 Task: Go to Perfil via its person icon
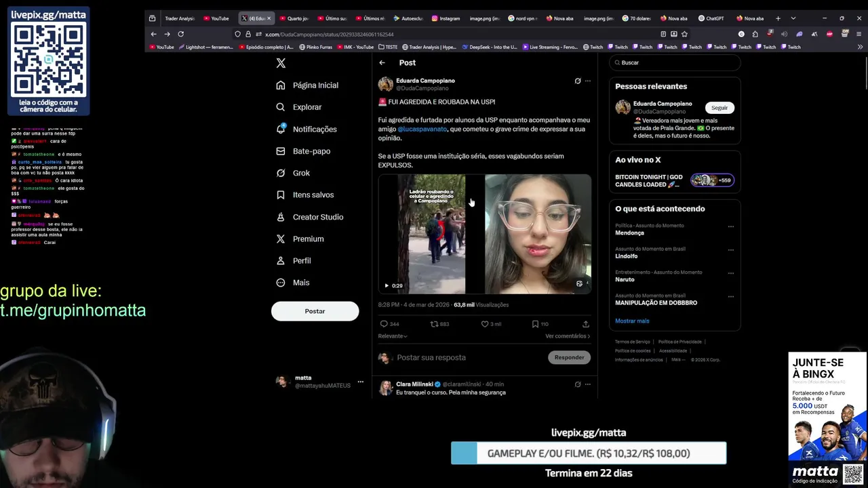tap(281, 261)
